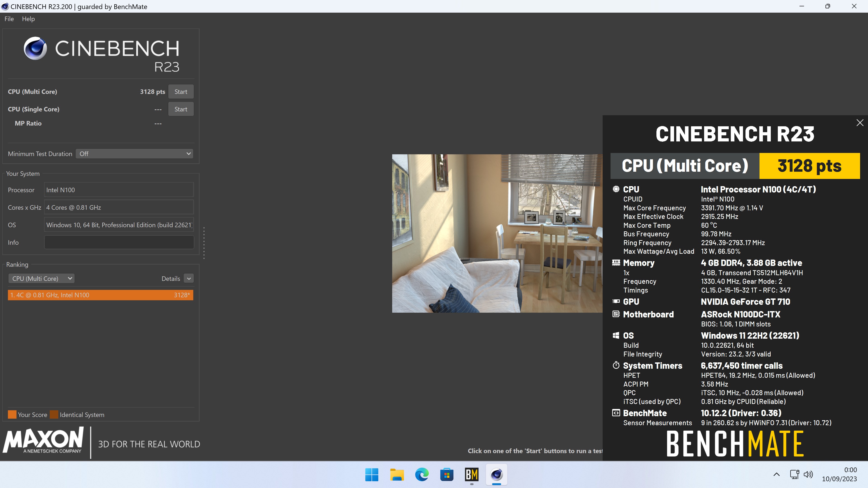Viewport: 868px width, 488px height.
Task: Select ranking entry 4C @ 0.81 GHz Intel N100
Action: 100,295
